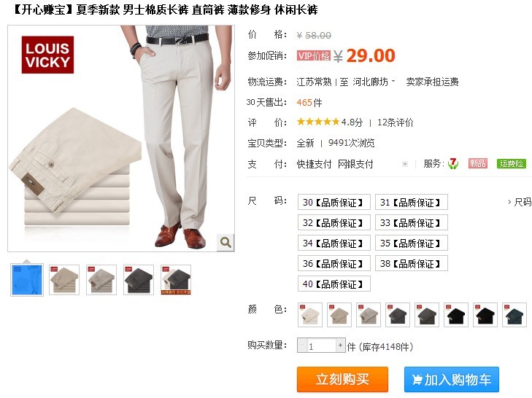Increase quantity with the plus button
The width and height of the screenshot is (532, 398).
[340, 346]
